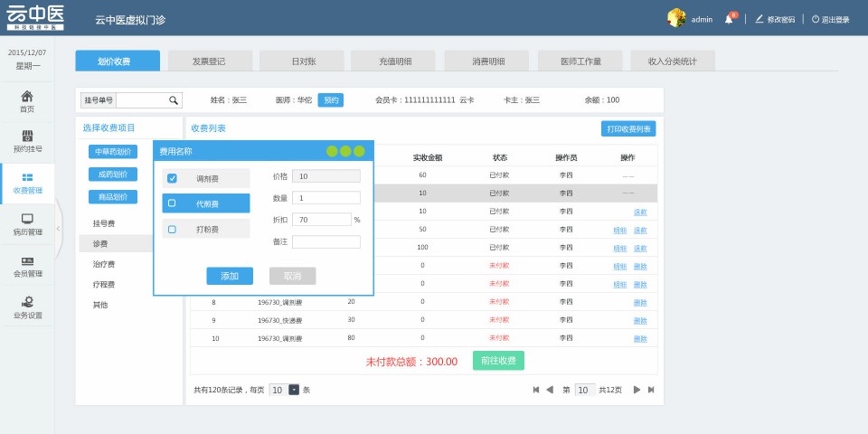
Task: Open 业务设置 business settings icon
Action: tap(27, 303)
